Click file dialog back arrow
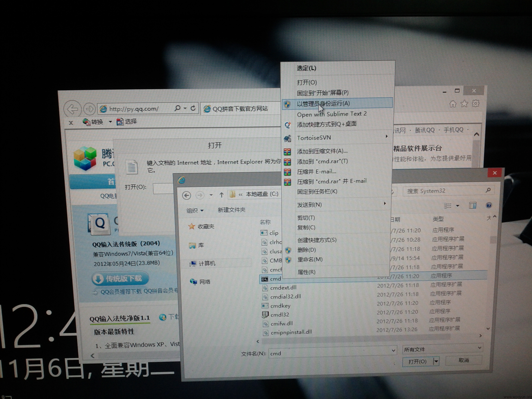Viewport: 532px width, 399px height. pos(187,195)
